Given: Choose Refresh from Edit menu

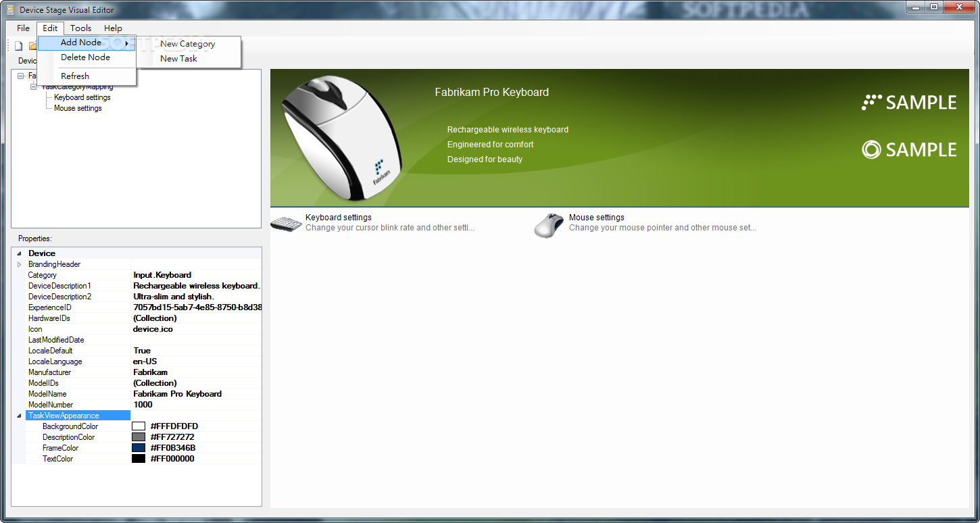Looking at the screenshot, I should (87, 76).
